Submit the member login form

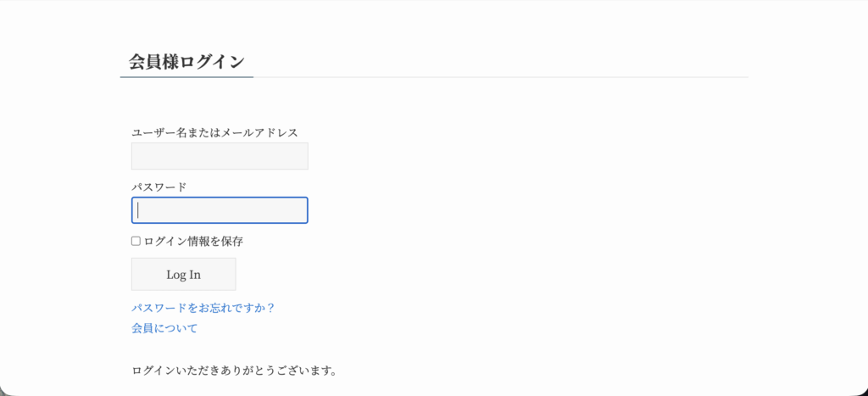tap(183, 275)
